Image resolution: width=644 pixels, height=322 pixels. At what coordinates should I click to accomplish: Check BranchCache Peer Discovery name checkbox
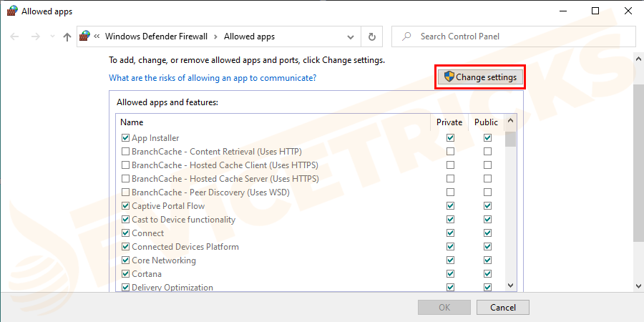point(126,192)
